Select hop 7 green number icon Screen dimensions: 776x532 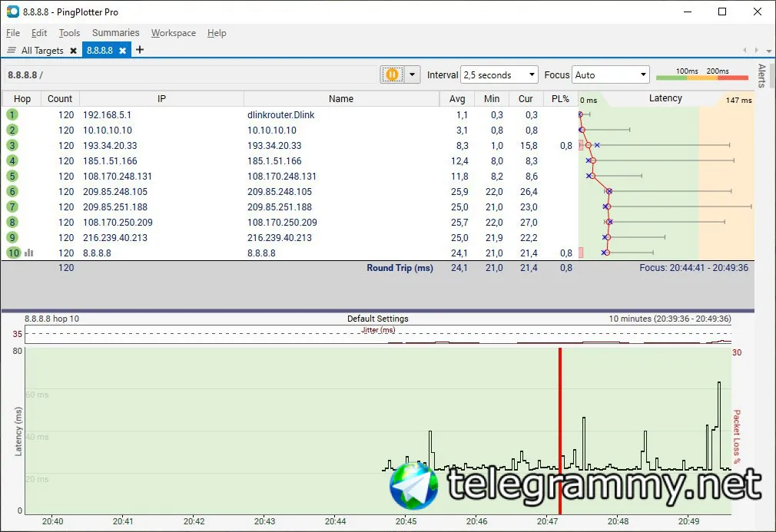point(12,207)
